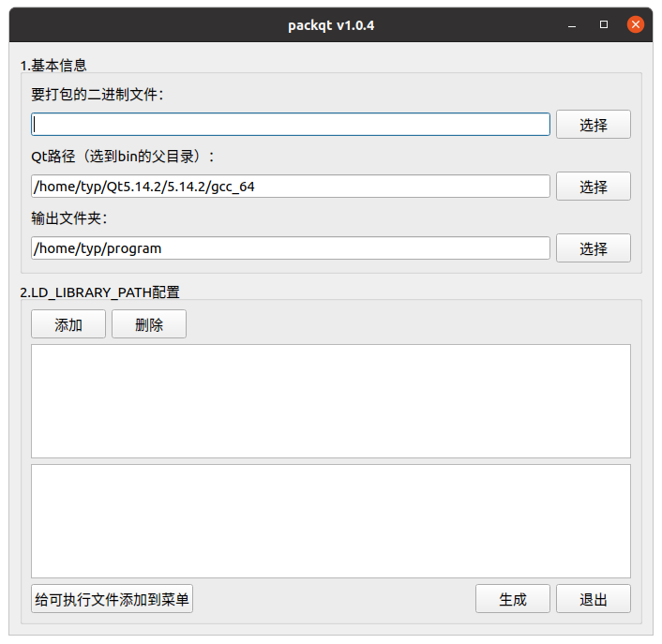Image resolution: width=662 pixels, height=644 pixels.
Task: Click the Qt路径（选到bin的父目录）label
Action: tap(123, 157)
